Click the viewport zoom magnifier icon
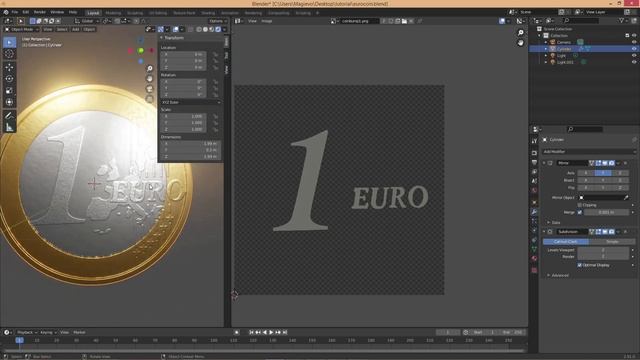Image resolution: width=640 pixels, height=360 pixels. [150, 69]
